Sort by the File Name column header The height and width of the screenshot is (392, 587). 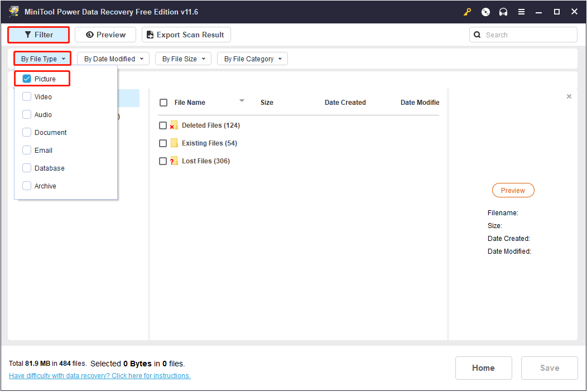[x=190, y=103]
